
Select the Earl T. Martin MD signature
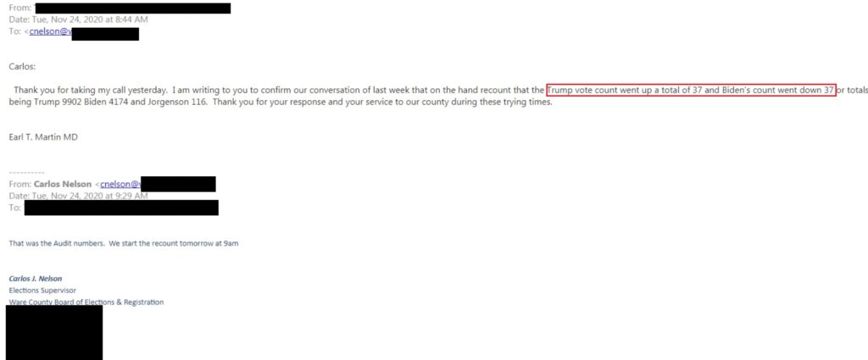pos(43,137)
